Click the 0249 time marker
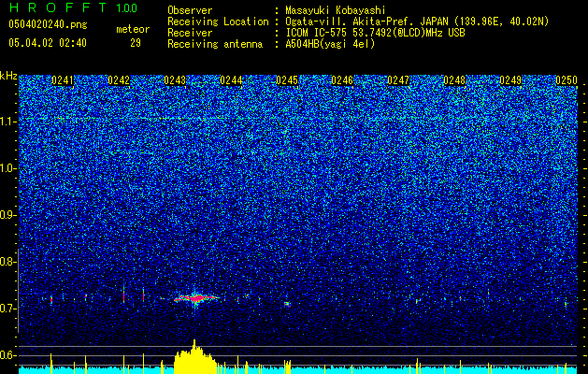The image size is (588, 374). coord(510,80)
